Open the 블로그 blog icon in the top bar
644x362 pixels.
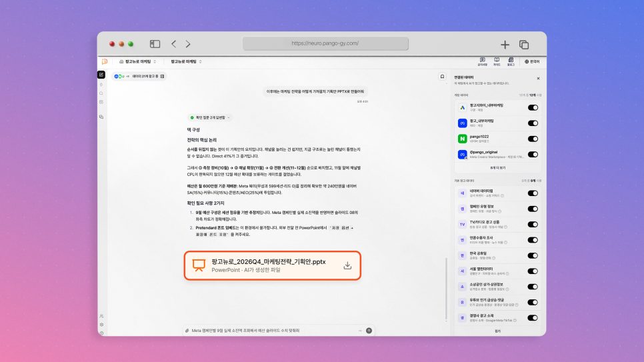coord(511,61)
